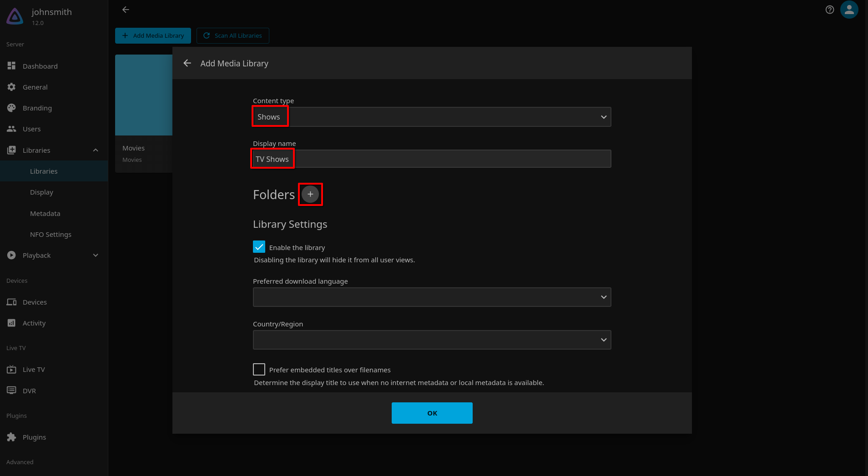Open the Devices icon
This screenshot has width=868, height=476.
click(x=11, y=302)
